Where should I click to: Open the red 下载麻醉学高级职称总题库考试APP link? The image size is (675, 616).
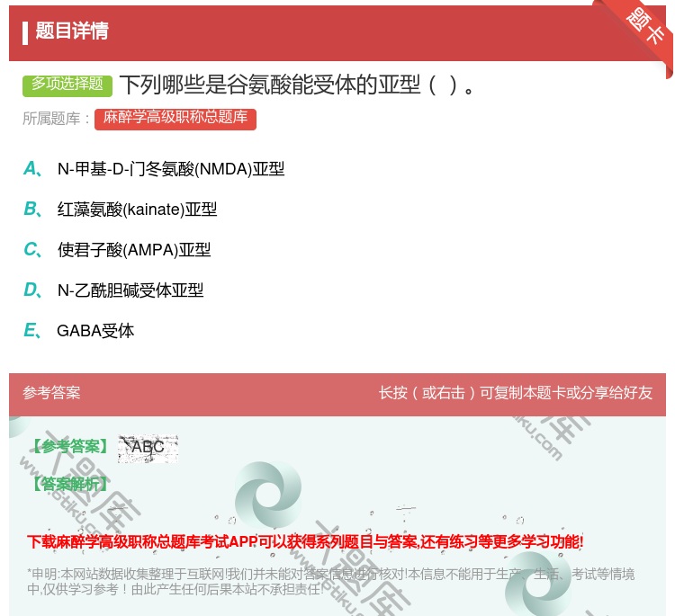305,541
